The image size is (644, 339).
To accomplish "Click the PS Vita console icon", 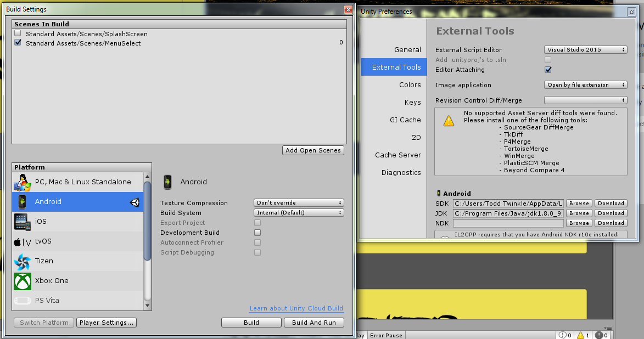I will coord(22,301).
